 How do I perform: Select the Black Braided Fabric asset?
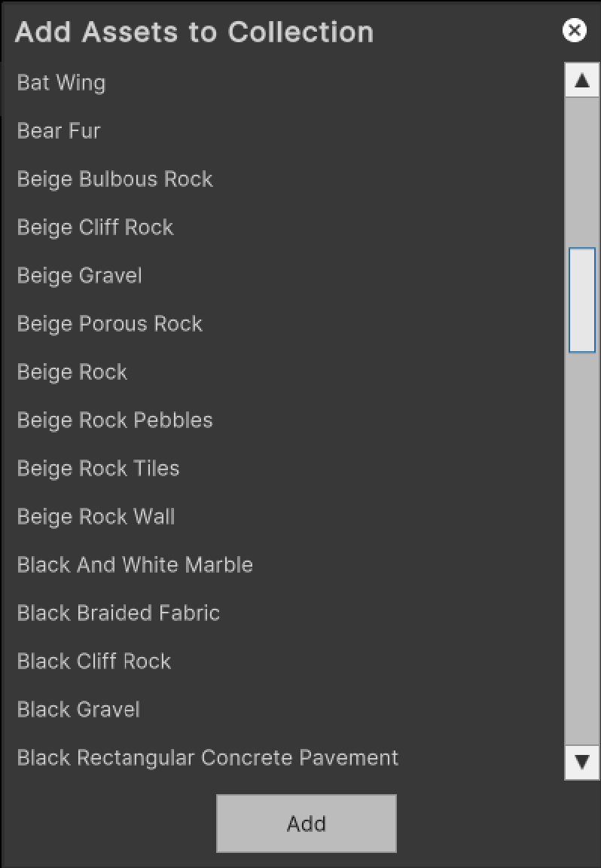[x=117, y=613]
